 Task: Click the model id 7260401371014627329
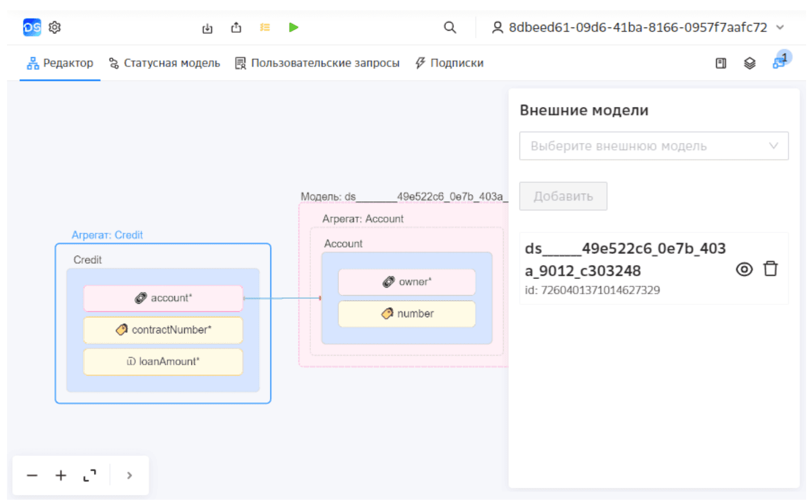(x=592, y=290)
